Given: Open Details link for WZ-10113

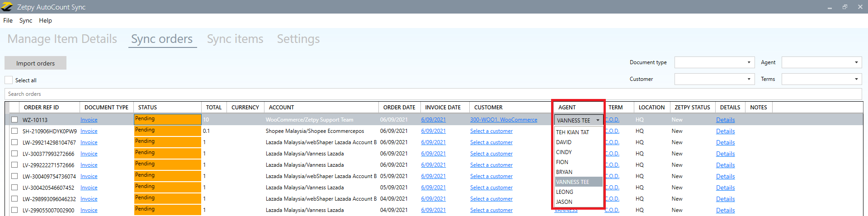Looking at the screenshot, I should click(726, 120).
